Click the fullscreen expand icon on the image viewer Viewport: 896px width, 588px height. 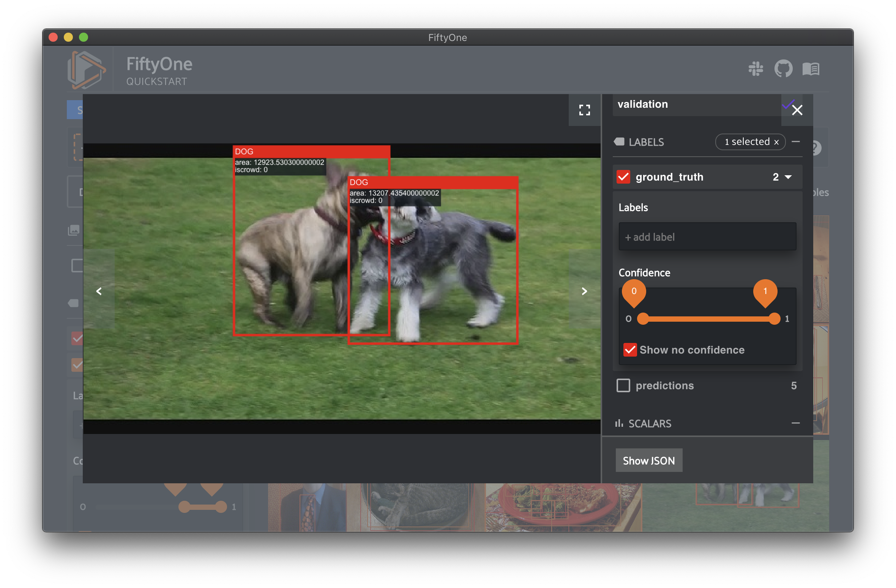(584, 110)
